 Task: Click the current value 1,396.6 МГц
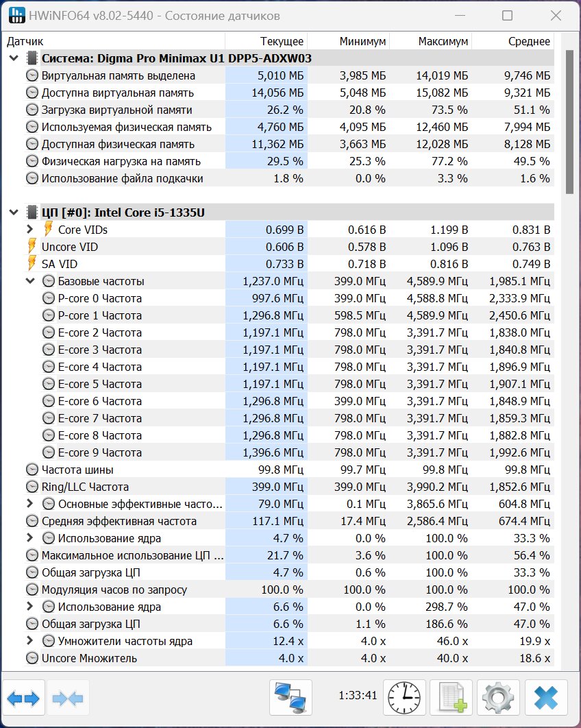(x=273, y=452)
